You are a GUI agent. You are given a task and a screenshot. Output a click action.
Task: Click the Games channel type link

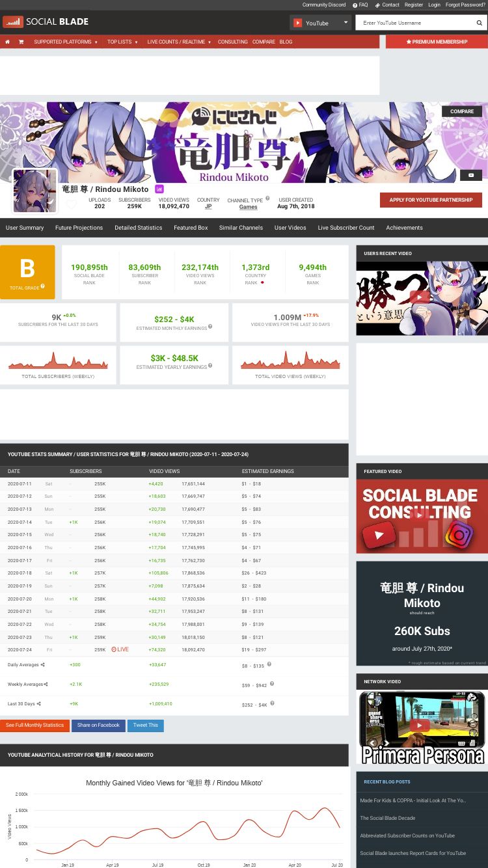(x=248, y=207)
